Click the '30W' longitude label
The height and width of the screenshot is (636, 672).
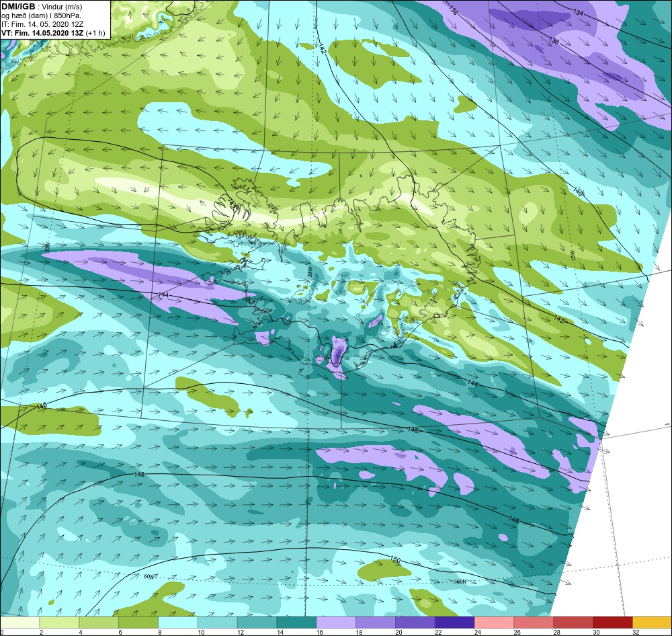[x=47, y=247]
